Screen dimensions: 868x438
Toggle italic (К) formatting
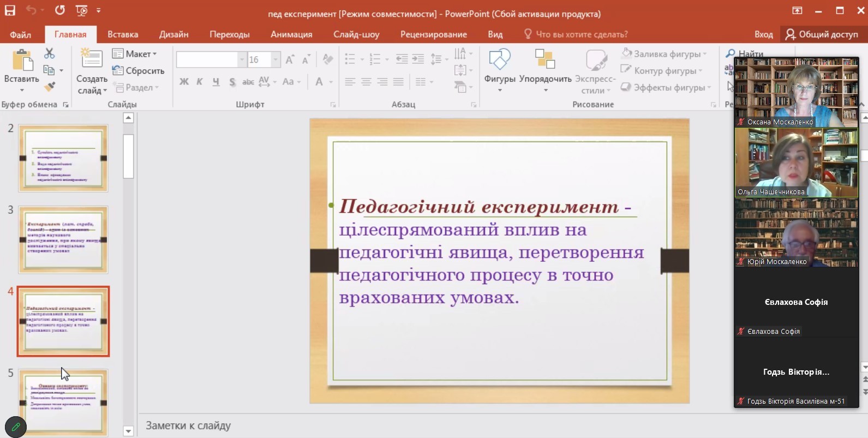tap(200, 82)
